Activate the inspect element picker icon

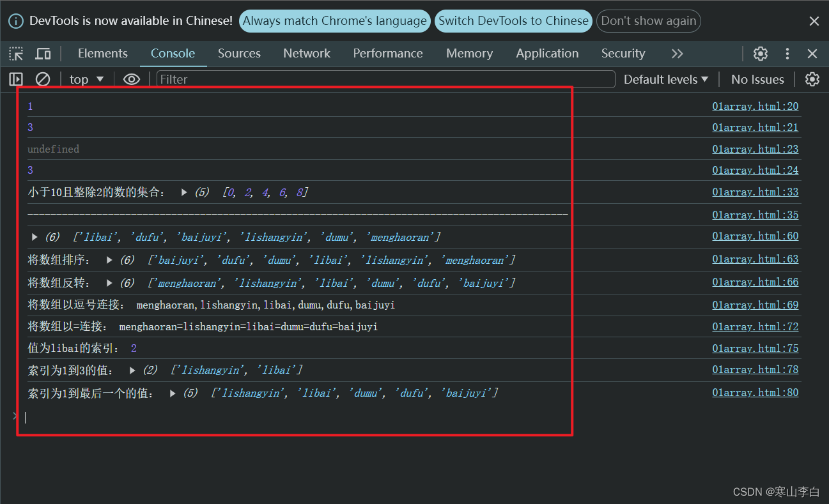[17, 54]
